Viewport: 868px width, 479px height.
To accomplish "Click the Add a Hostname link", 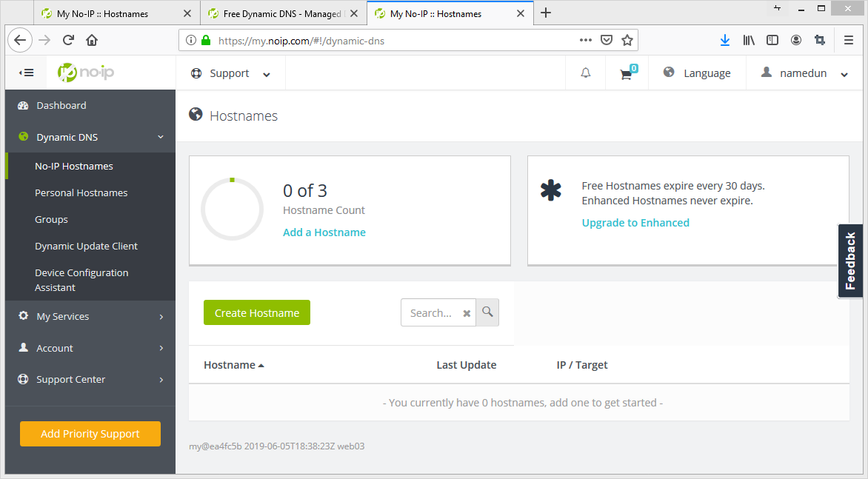I will click(x=324, y=232).
